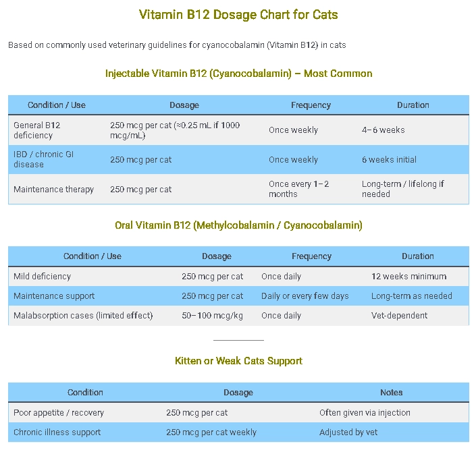Select the 'General B12 deficiency' cell

tap(37, 130)
